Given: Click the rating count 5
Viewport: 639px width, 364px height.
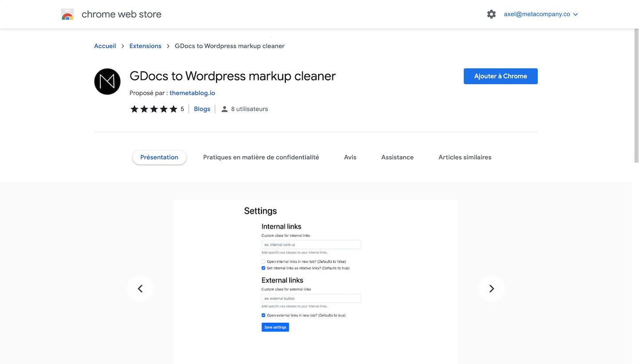Looking at the screenshot, I should pos(182,109).
